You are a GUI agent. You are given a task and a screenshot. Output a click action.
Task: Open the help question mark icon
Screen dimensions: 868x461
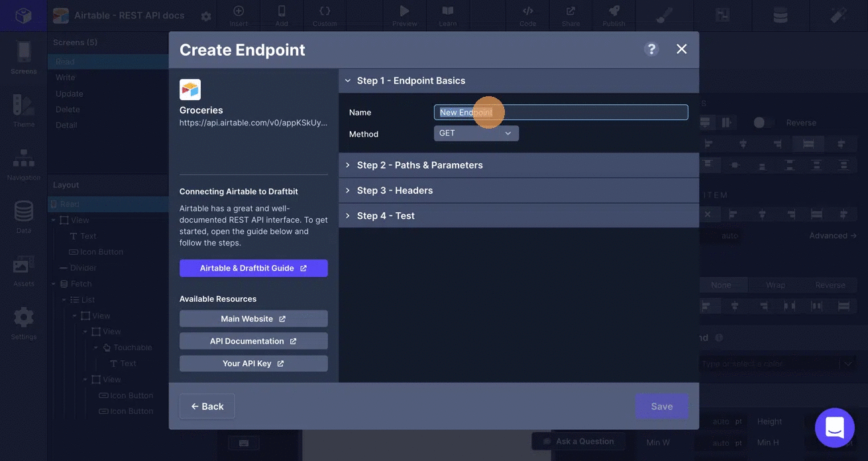(x=651, y=49)
